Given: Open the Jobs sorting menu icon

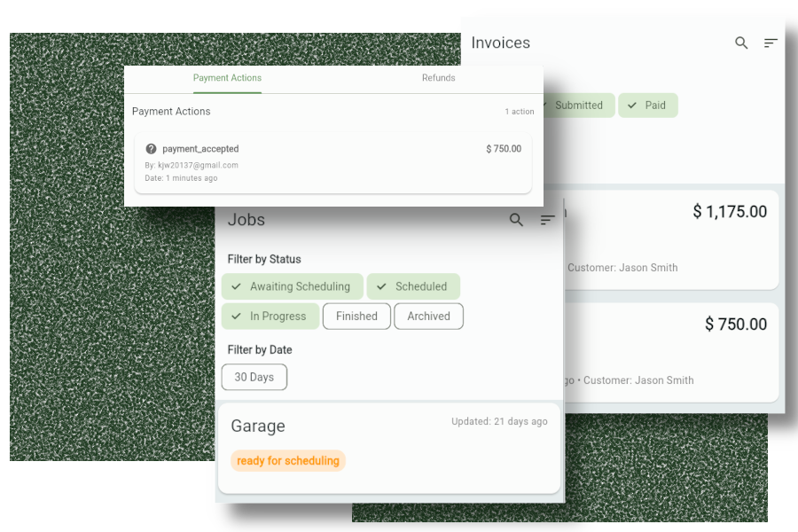Looking at the screenshot, I should [547, 220].
